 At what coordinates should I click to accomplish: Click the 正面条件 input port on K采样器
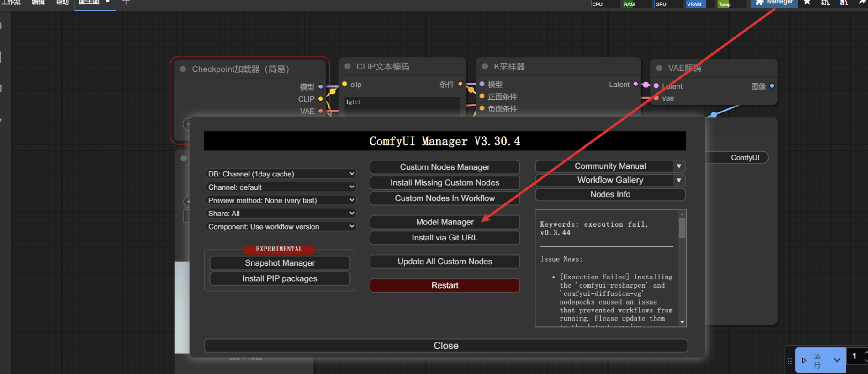(482, 96)
